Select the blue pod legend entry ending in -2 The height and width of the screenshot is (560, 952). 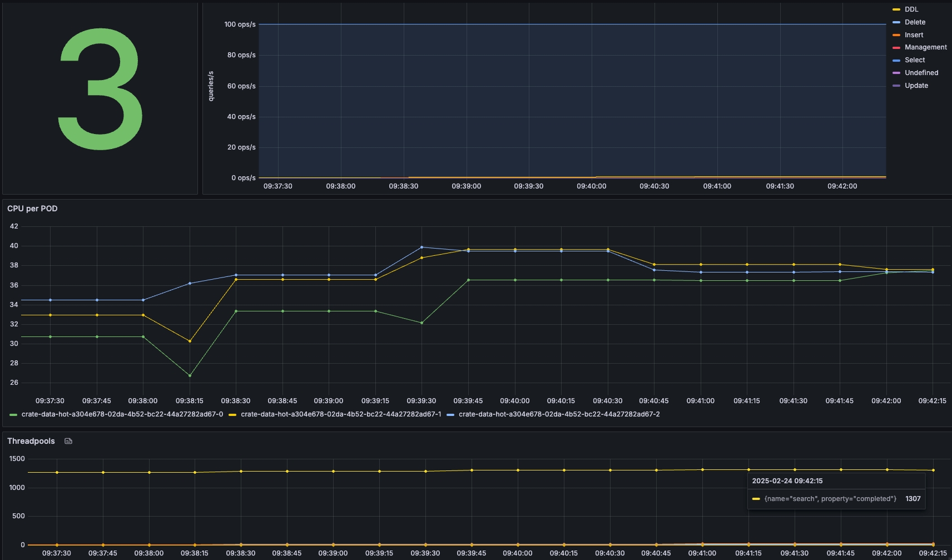coord(559,414)
